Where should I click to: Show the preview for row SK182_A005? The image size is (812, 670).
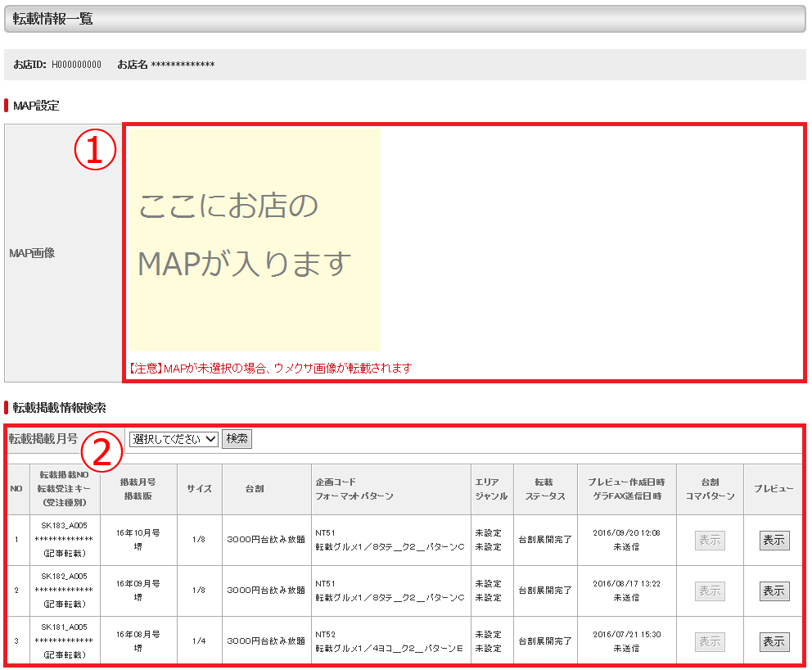click(774, 591)
